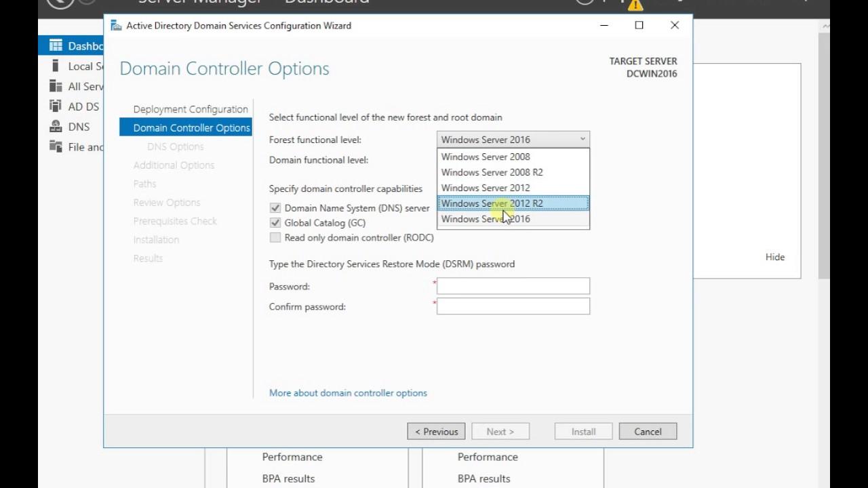The width and height of the screenshot is (868, 488).
Task: Click the Dashboard icon in sidebar
Action: point(56,46)
